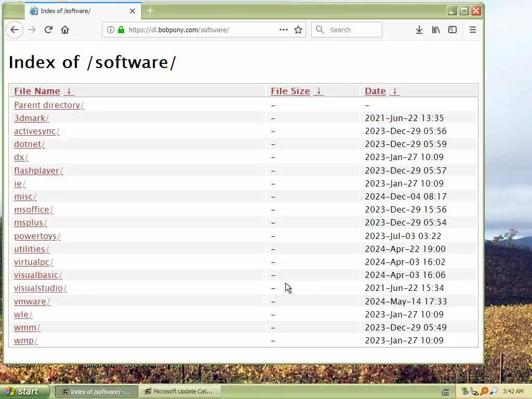The height and width of the screenshot is (399, 532).
Task: Open the msoffice folder
Action: 34,210
